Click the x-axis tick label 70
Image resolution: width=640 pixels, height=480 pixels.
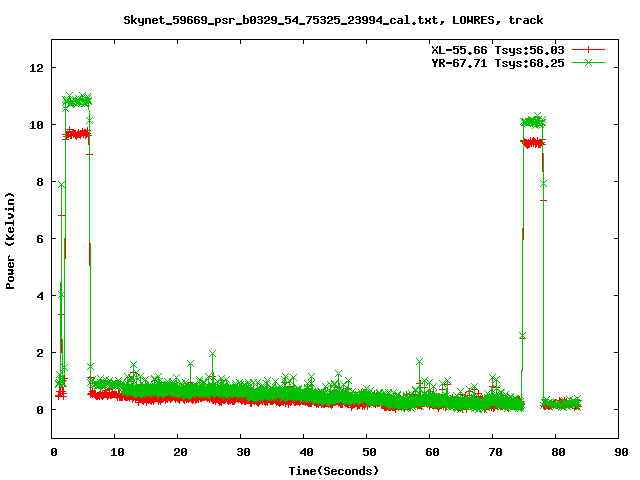pos(495,452)
